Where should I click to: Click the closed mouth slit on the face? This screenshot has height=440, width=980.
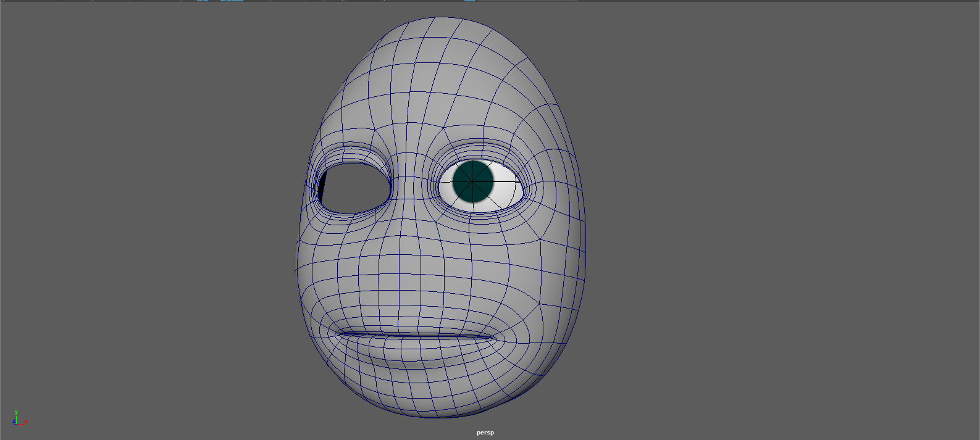(417, 336)
